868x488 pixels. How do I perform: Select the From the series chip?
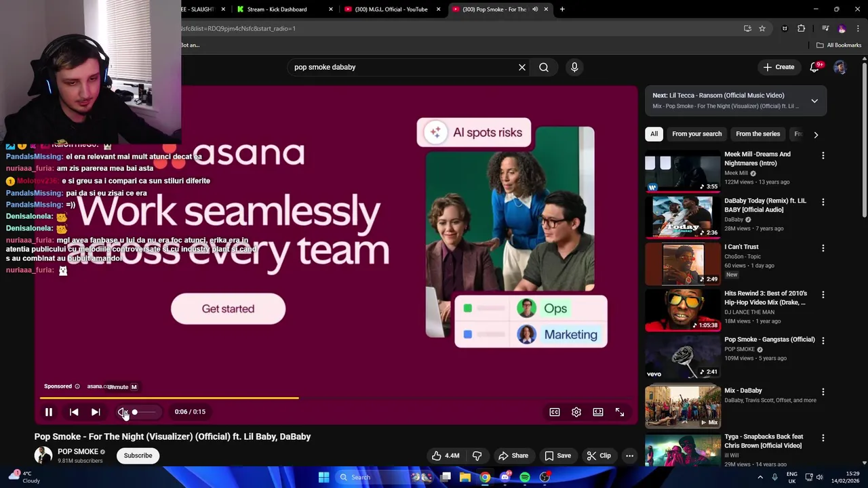point(757,134)
